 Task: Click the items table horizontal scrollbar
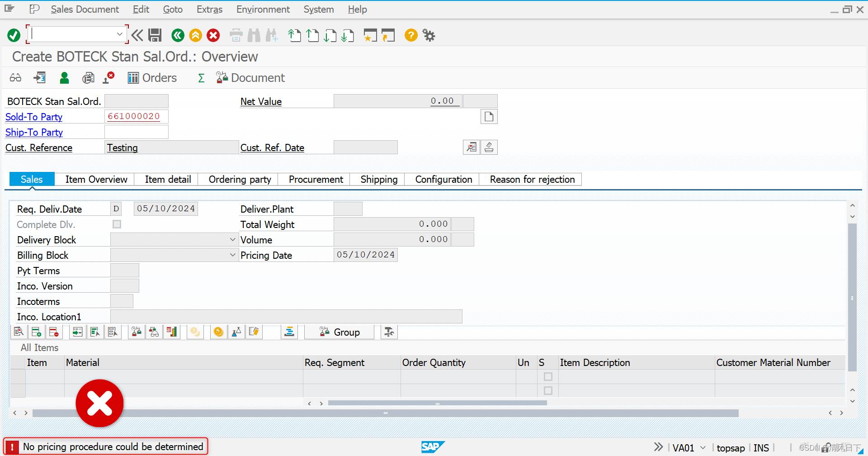[x=437, y=403]
